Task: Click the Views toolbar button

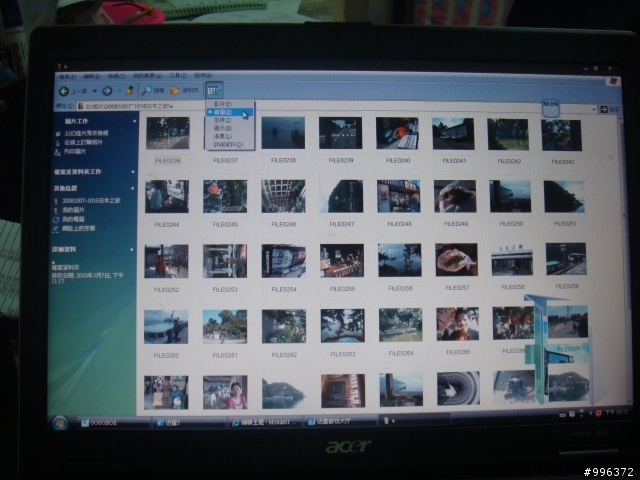Action: pyautogui.click(x=214, y=91)
